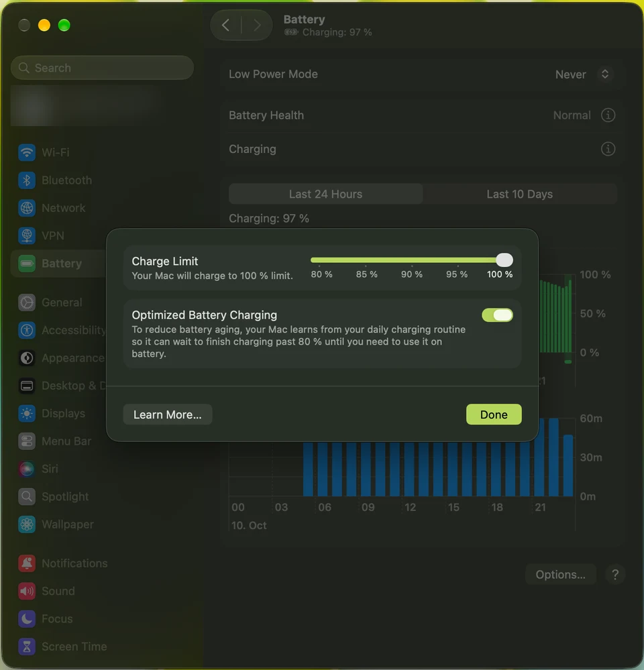Open Battery Health info icon
This screenshot has height=670, width=644.
(x=608, y=115)
